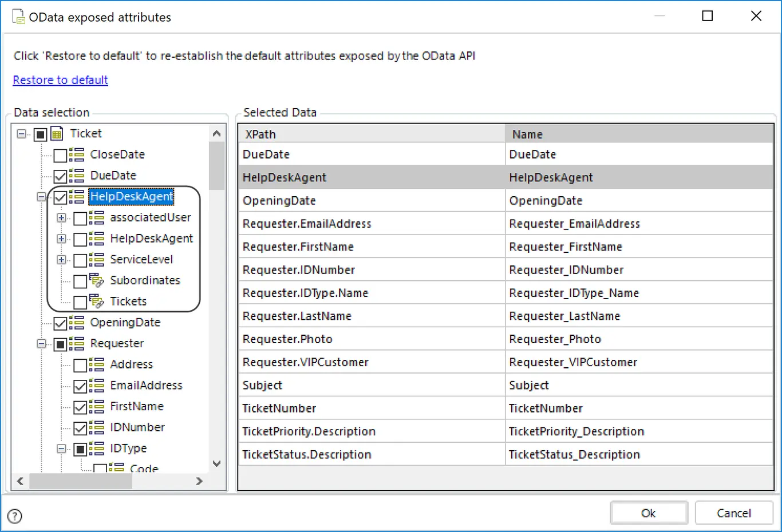Click the tree's scroll down arrow

point(216,464)
